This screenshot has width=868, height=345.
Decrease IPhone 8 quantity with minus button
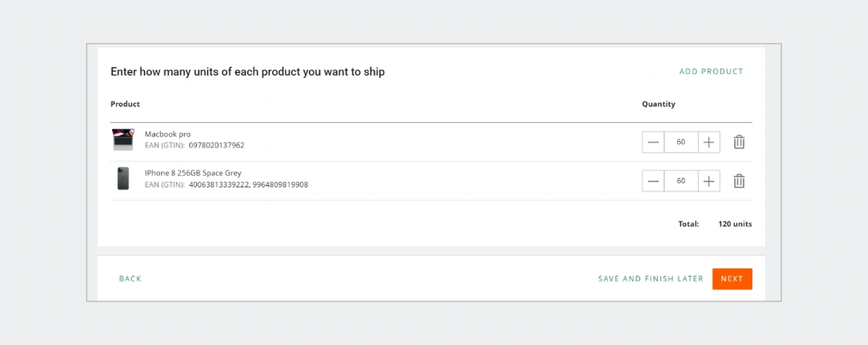pyautogui.click(x=653, y=181)
